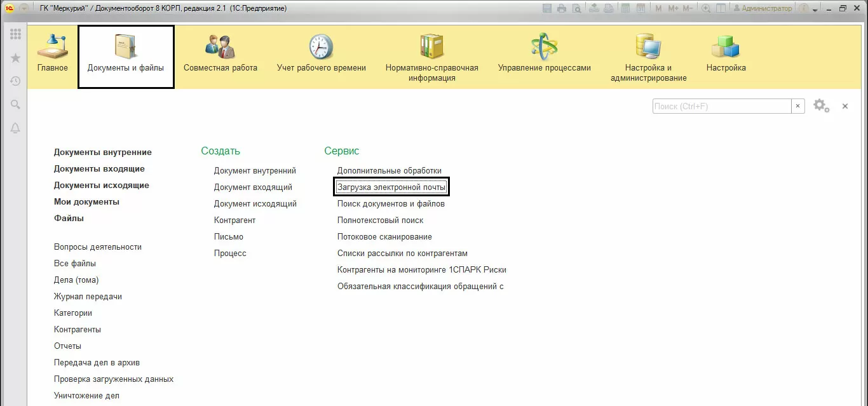Open Отчеты
The height and width of the screenshot is (406, 868).
tap(67, 346)
